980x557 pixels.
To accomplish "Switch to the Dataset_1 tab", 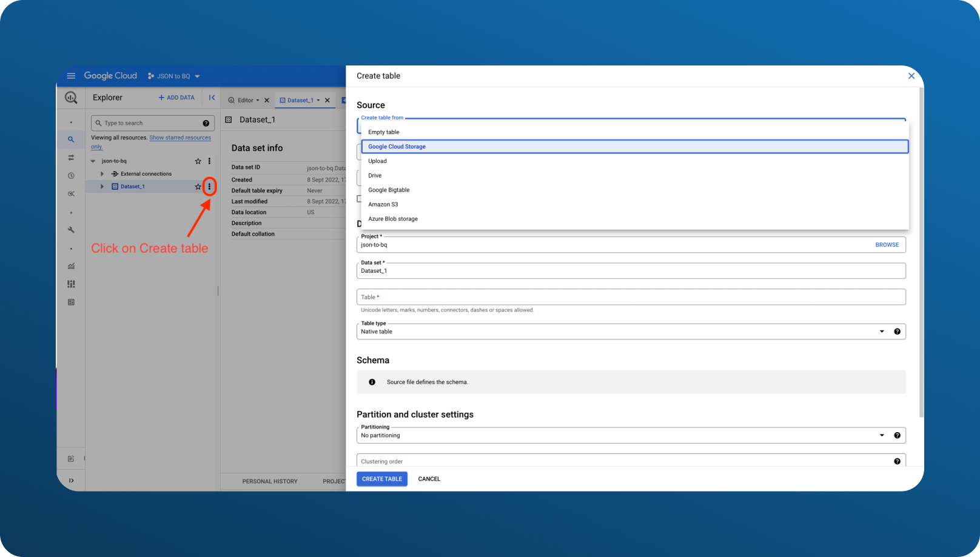I will [300, 100].
